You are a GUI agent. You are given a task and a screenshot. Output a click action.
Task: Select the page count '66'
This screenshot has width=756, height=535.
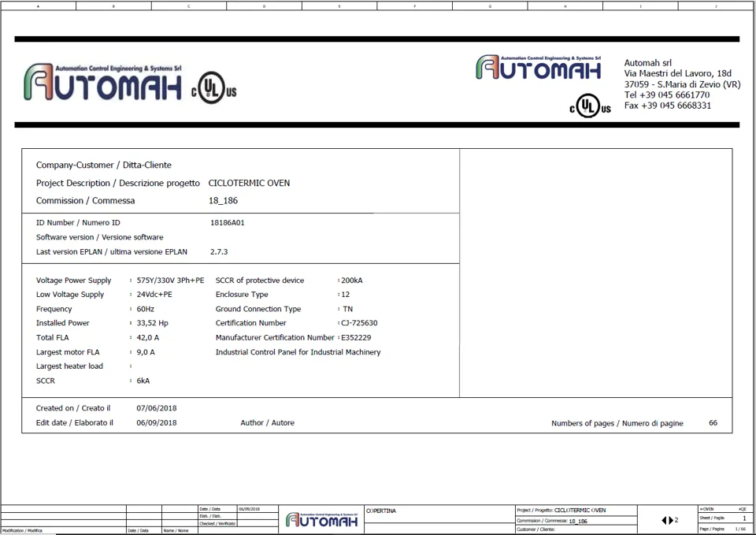[x=713, y=422]
